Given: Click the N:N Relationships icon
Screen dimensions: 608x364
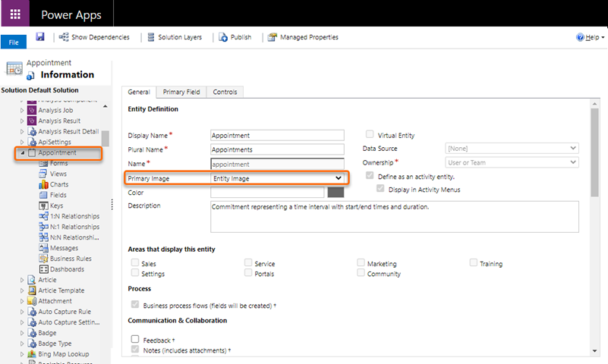Looking at the screenshot, I should 43,237.
